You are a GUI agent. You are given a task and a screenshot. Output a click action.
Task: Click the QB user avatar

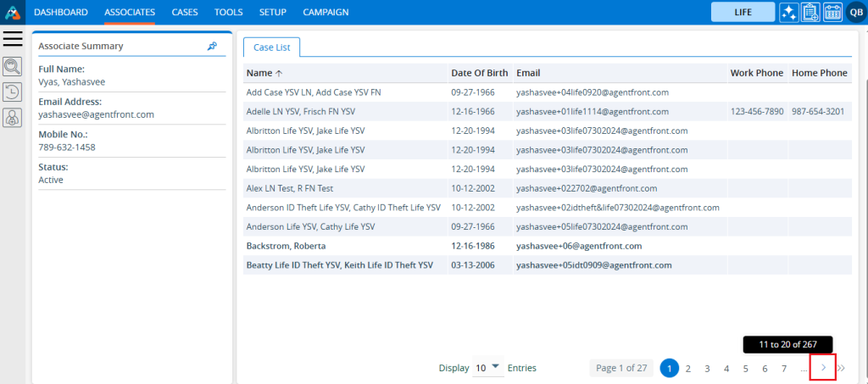[x=854, y=12]
